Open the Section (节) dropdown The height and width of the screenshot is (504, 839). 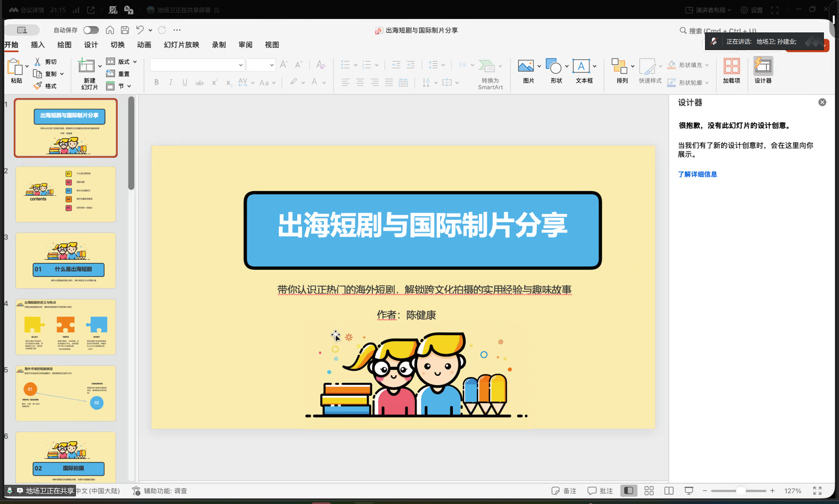pyautogui.click(x=129, y=86)
